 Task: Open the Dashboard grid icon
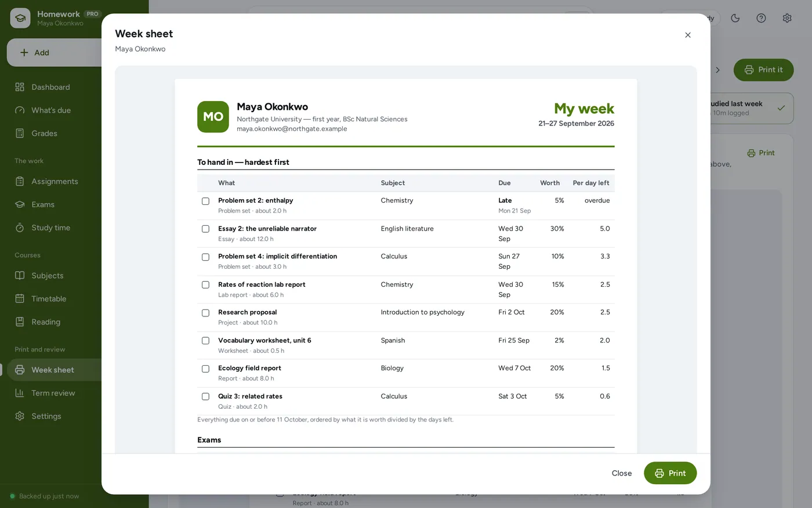(x=20, y=87)
